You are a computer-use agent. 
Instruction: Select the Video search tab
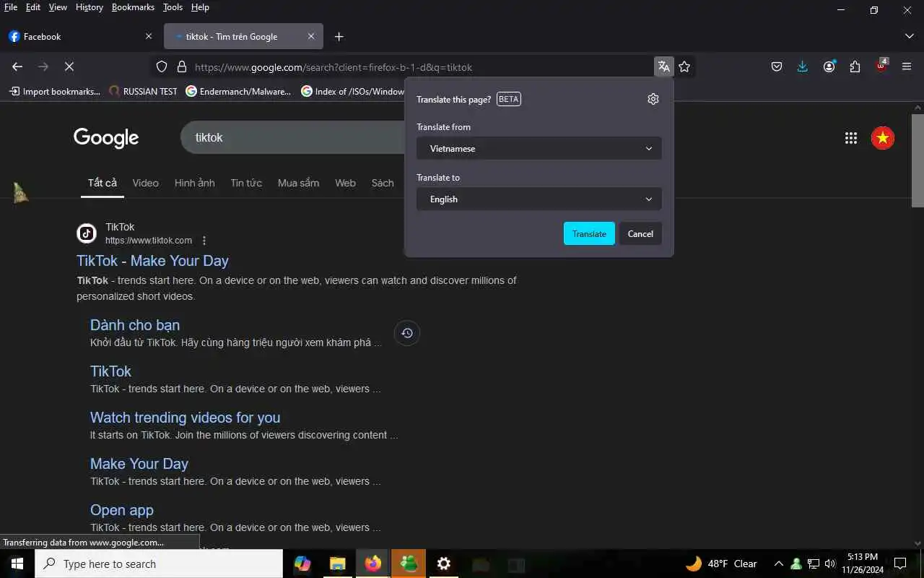tap(145, 183)
